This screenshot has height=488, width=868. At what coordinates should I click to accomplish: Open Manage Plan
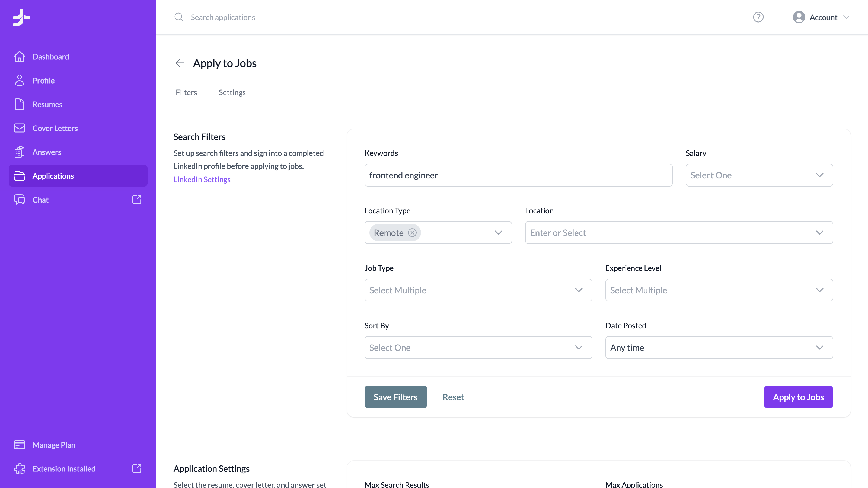[x=78, y=445]
